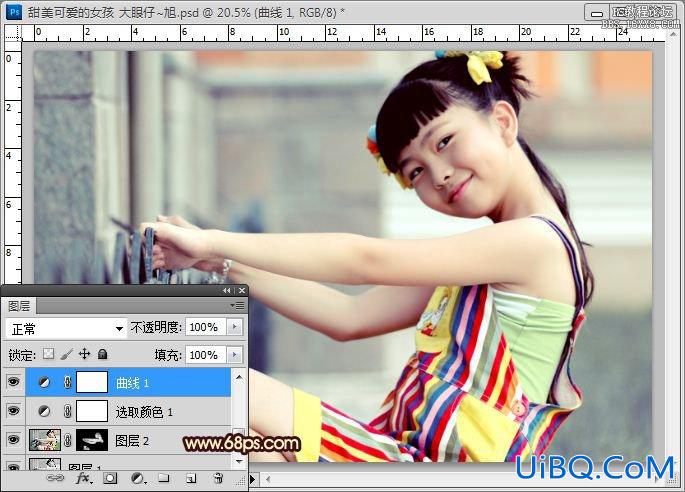Click the document title bar text
685x492 pixels.
pos(186,12)
